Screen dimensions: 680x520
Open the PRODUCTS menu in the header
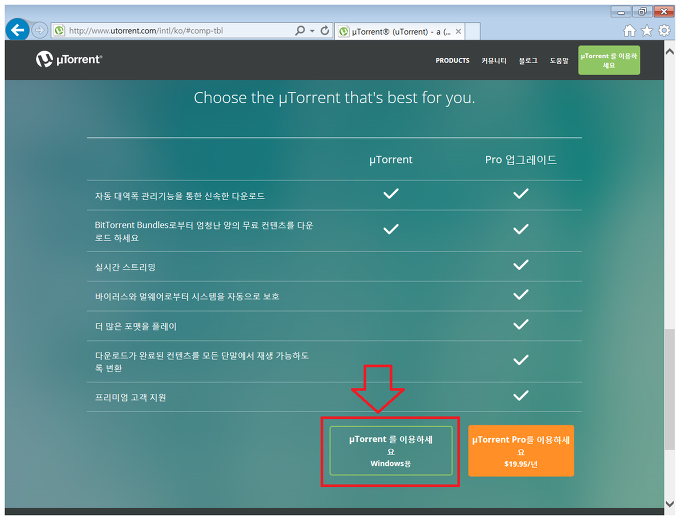[452, 61]
